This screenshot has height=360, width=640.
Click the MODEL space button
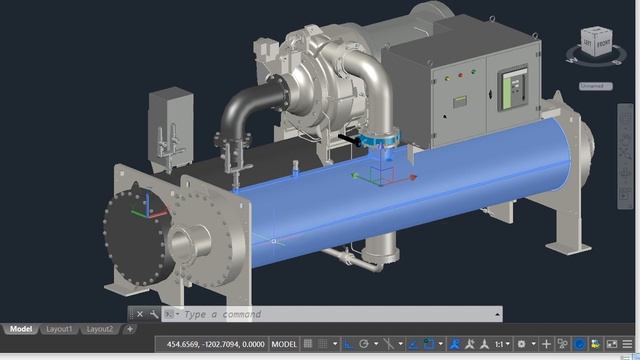pos(284,344)
